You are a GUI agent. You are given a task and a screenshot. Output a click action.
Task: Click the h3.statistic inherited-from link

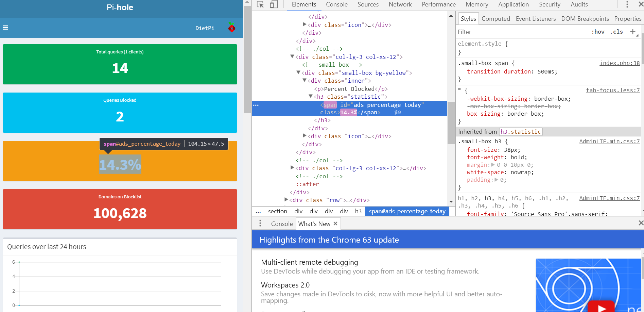click(520, 132)
